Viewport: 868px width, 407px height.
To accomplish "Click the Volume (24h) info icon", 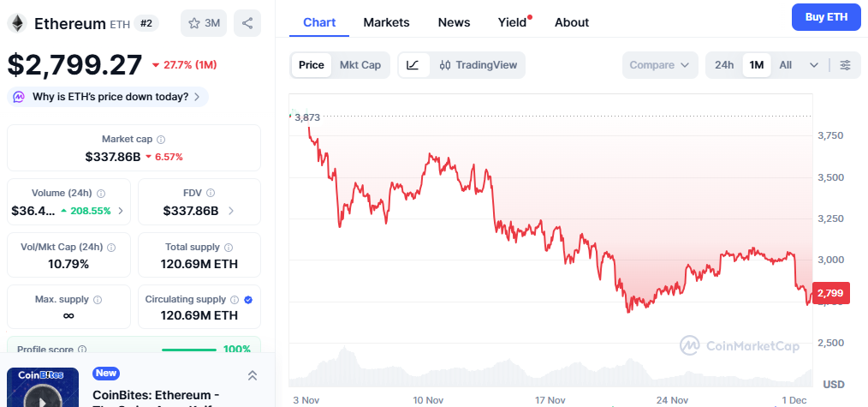I will point(101,194).
